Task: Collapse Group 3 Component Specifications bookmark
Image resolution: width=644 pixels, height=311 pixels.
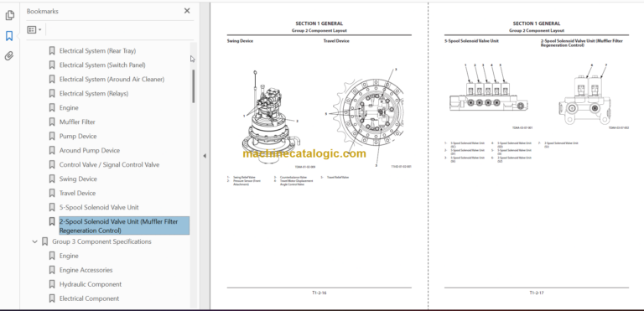Action: (x=35, y=241)
